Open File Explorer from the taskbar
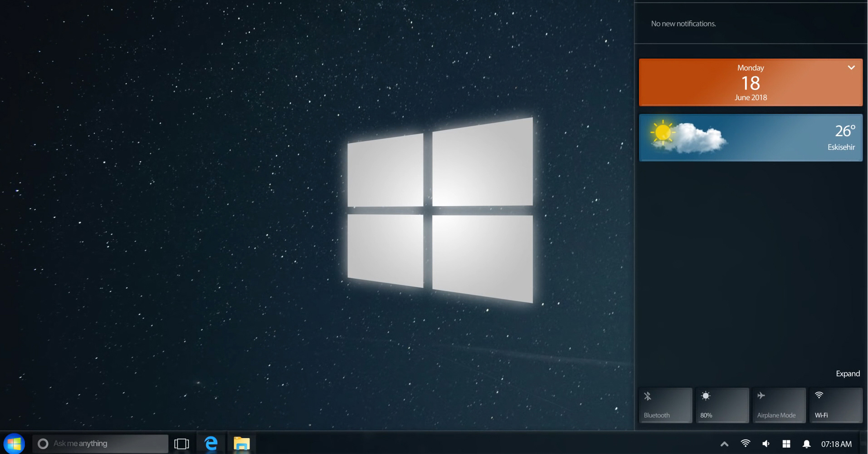The image size is (868, 454). click(x=241, y=443)
